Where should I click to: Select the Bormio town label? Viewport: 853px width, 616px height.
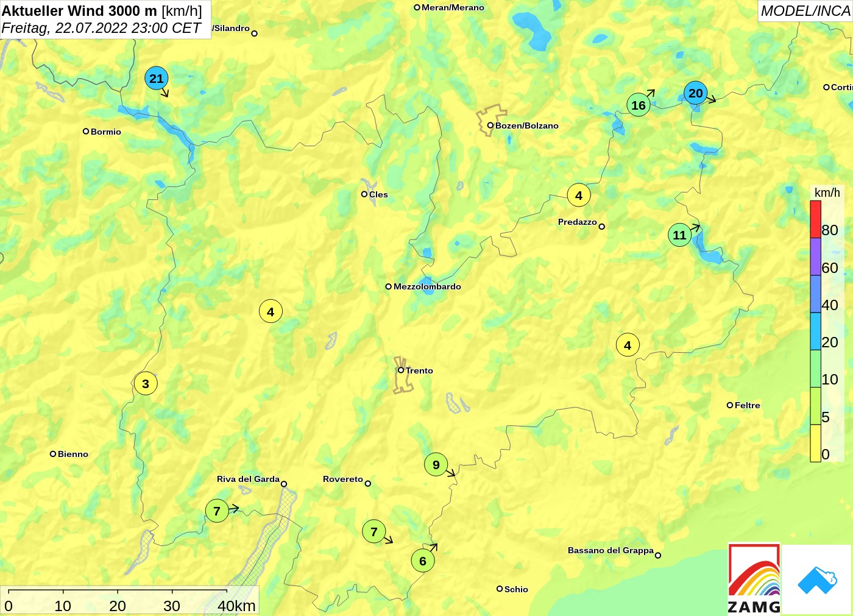pyautogui.click(x=106, y=132)
